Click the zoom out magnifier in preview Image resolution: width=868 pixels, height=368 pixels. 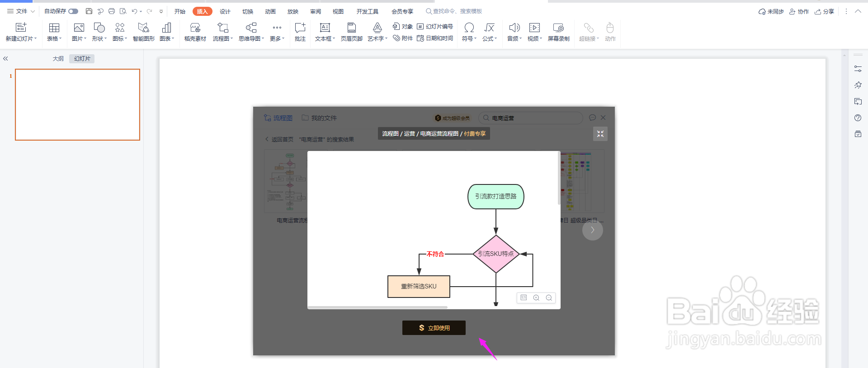(x=549, y=298)
